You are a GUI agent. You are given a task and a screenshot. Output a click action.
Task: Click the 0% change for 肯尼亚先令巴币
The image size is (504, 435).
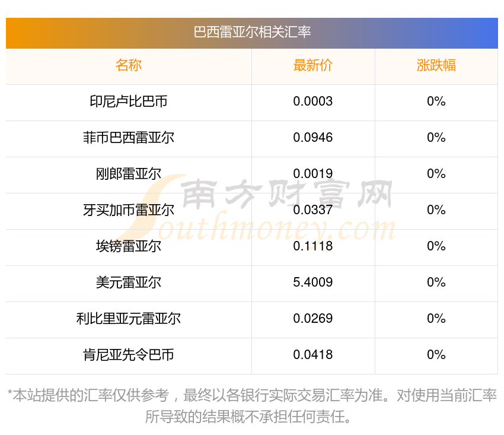436,355
